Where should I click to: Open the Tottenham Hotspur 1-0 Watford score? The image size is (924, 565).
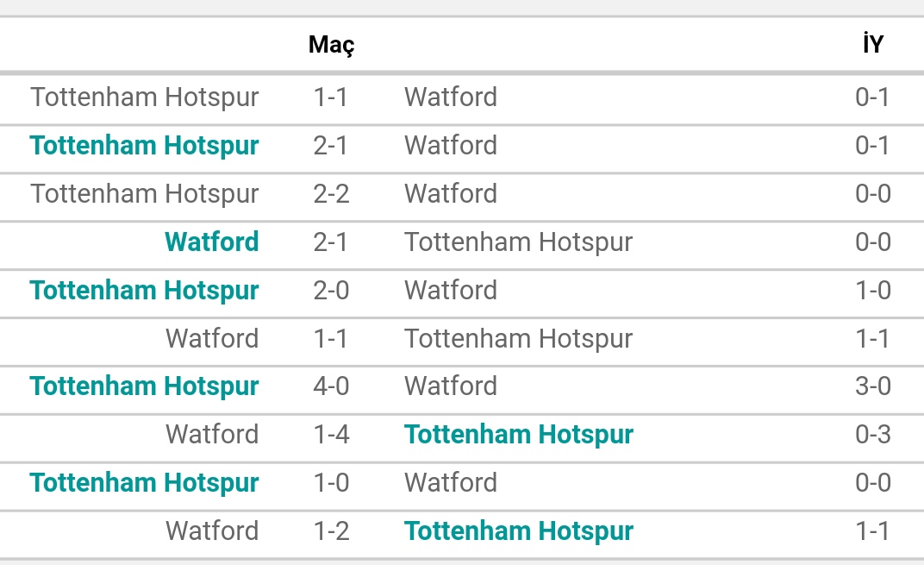point(331,484)
